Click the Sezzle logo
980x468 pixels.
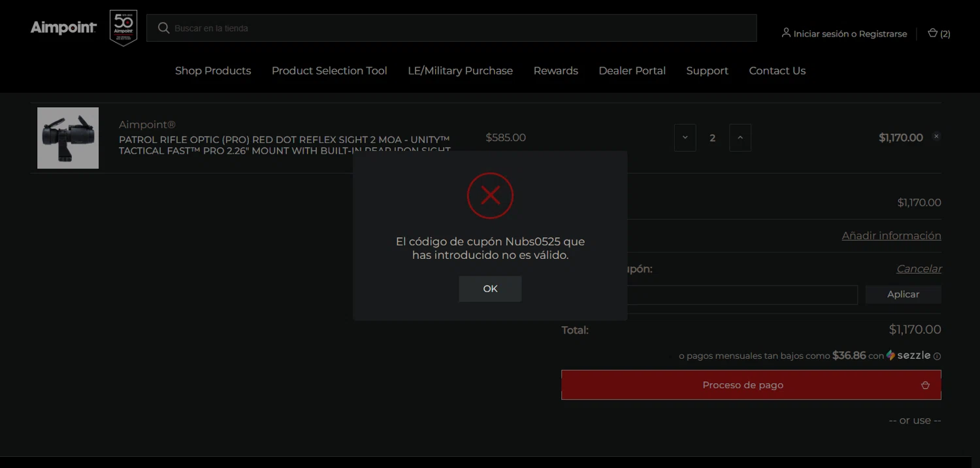(x=908, y=356)
